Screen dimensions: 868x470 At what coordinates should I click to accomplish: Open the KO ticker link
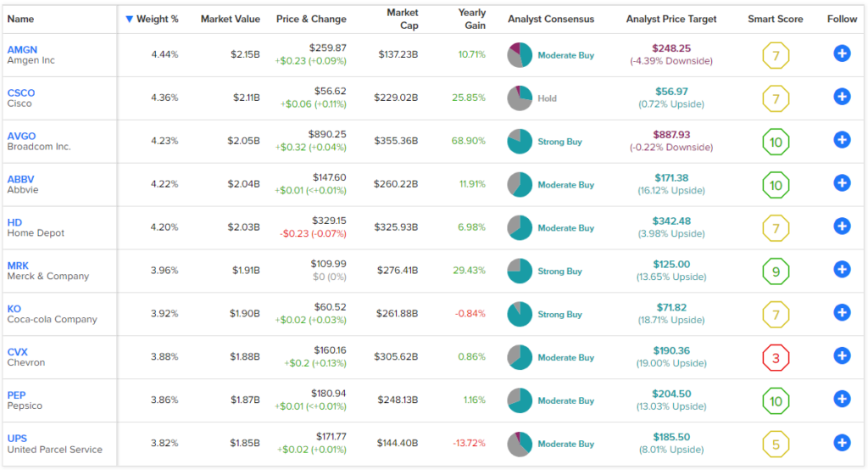tap(14, 309)
